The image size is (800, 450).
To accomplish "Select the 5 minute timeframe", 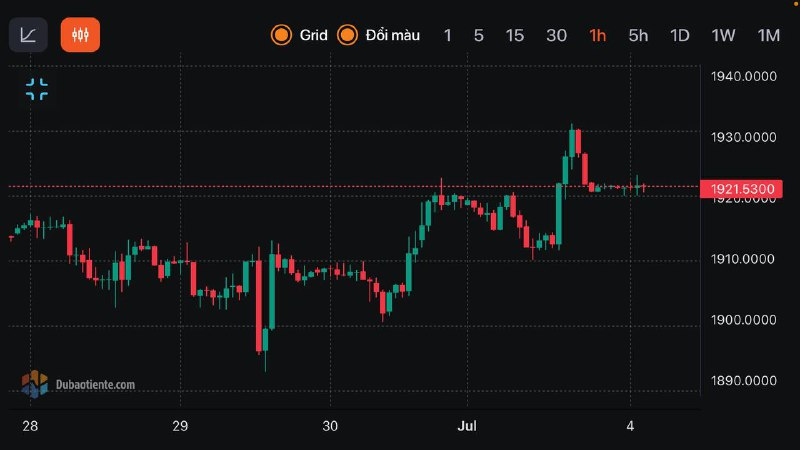I will coord(479,35).
